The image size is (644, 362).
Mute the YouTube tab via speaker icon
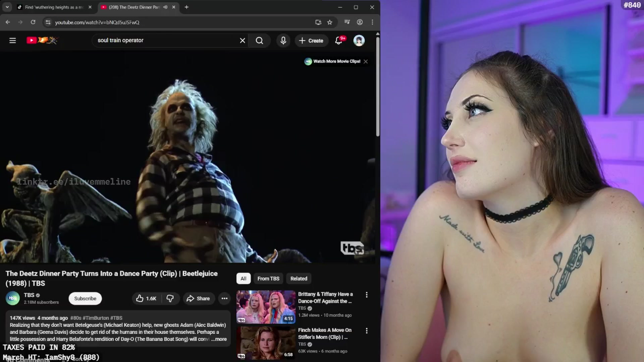165,7
